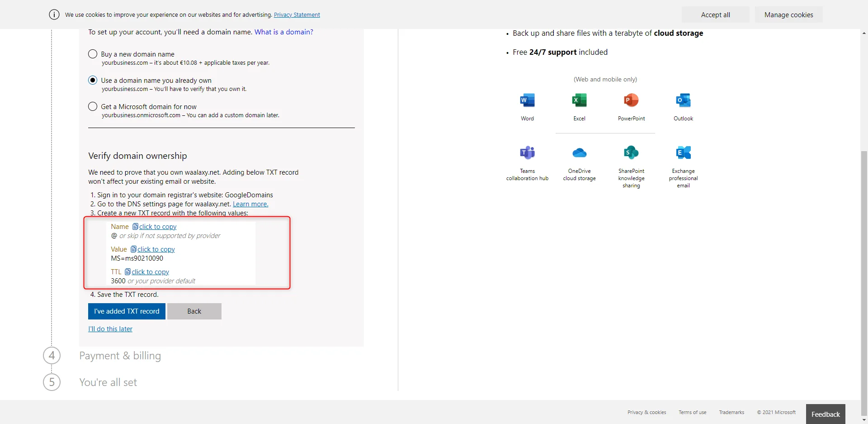Open the Privacy Statement link
The height and width of the screenshot is (424, 868).
coord(297,15)
